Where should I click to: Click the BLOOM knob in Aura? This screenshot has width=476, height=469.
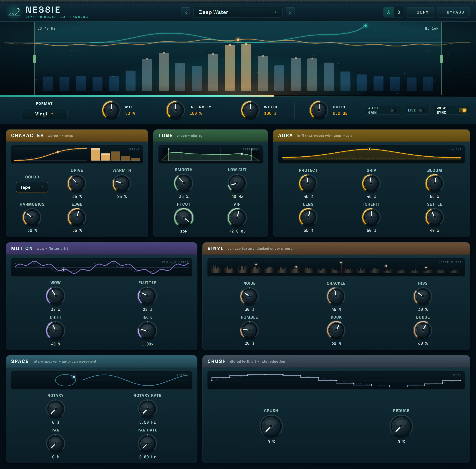(434, 183)
